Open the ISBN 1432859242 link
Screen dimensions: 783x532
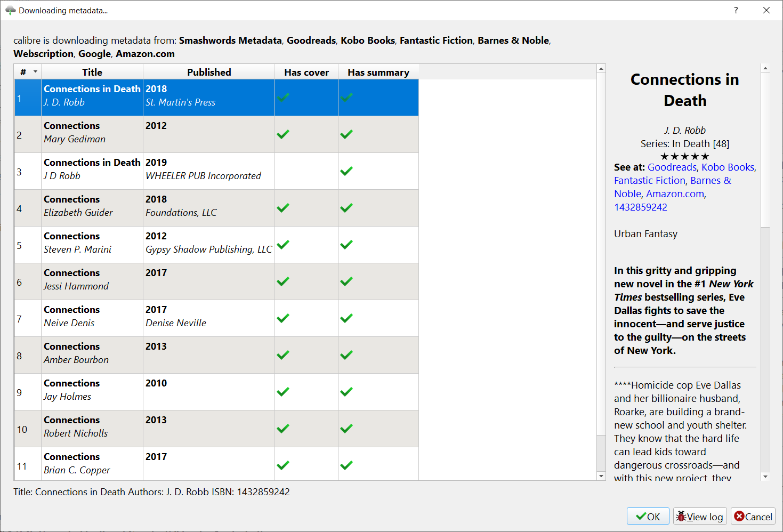(640, 207)
